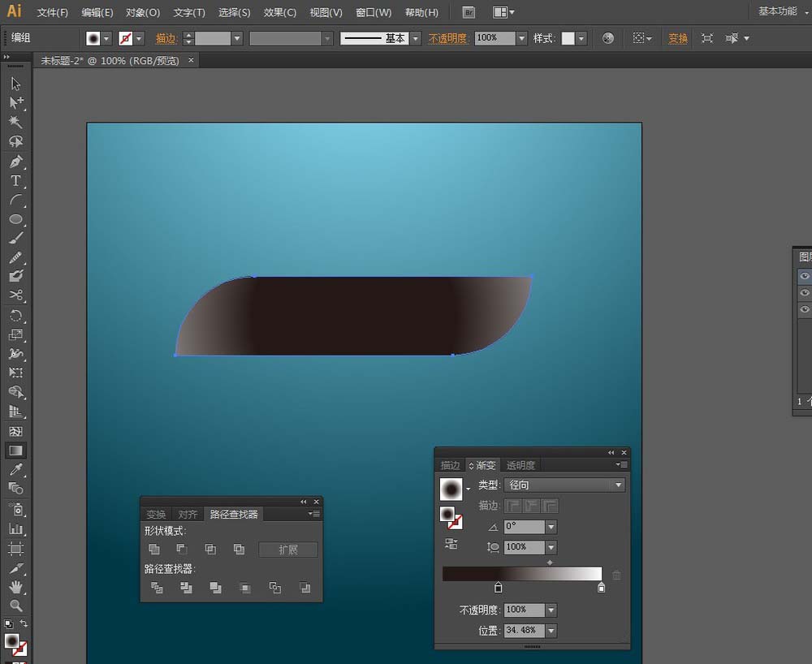Select the Type tool
The height and width of the screenshot is (664, 812).
tap(15, 181)
